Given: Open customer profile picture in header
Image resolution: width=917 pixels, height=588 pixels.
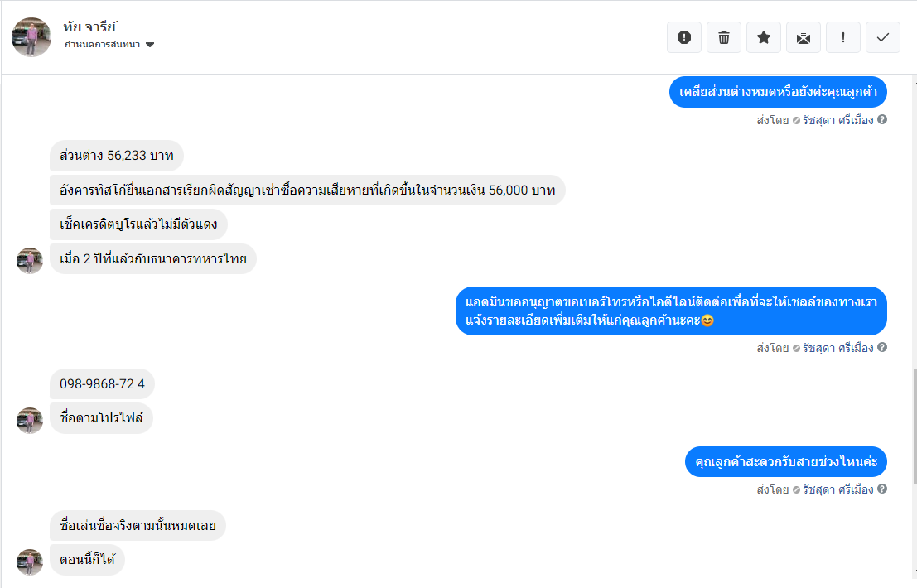Looking at the screenshot, I should [31, 37].
